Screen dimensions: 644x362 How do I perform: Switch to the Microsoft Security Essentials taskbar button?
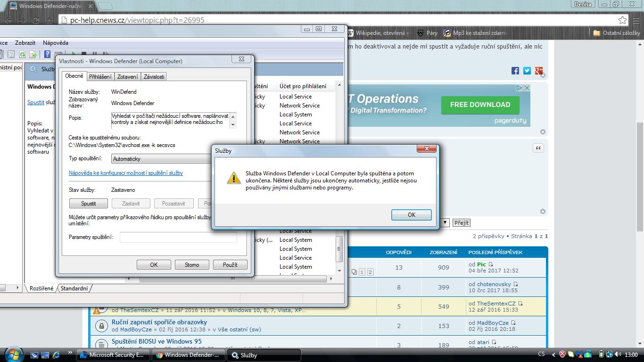(112, 355)
